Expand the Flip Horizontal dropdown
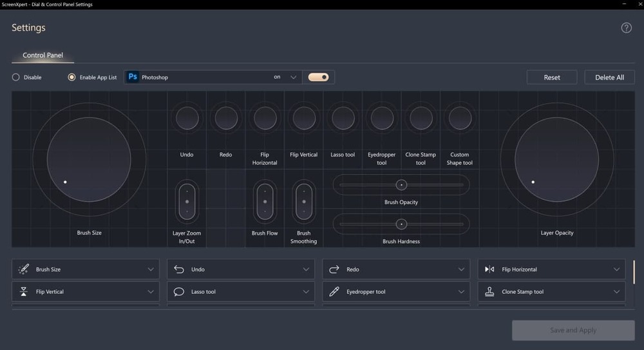 coord(616,269)
